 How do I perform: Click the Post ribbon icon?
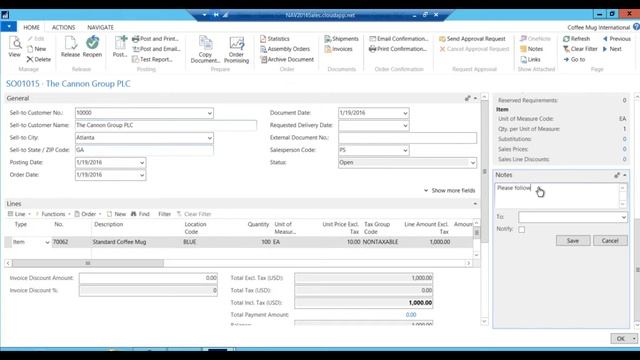(120, 47)
